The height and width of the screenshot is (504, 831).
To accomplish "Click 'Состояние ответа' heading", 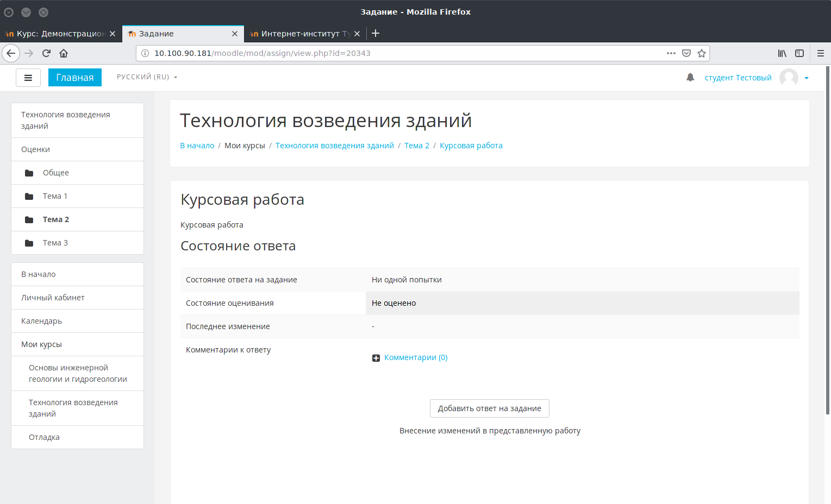I will (x=238, y=246).
